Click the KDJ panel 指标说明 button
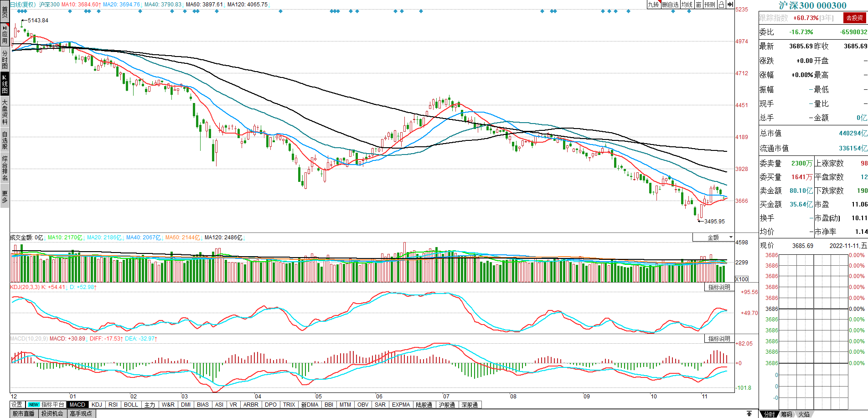Image resolution: width=868 pixels, height=418 pixels. (719, 287)
